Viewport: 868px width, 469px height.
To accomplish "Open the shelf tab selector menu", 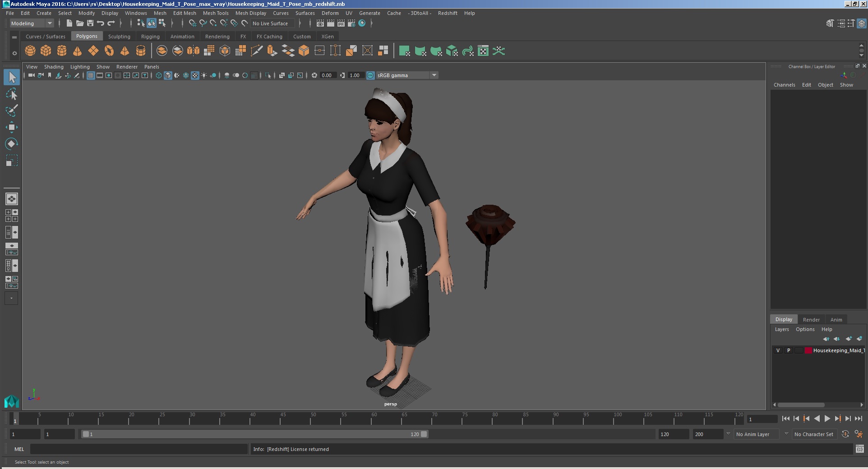I will click(14, 37).
